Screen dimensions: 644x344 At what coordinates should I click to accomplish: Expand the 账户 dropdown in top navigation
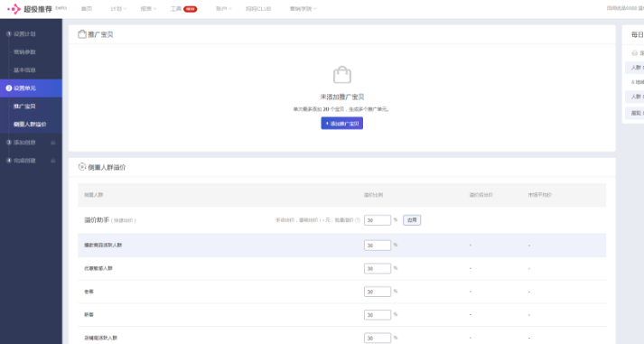(x=223, y=9)
